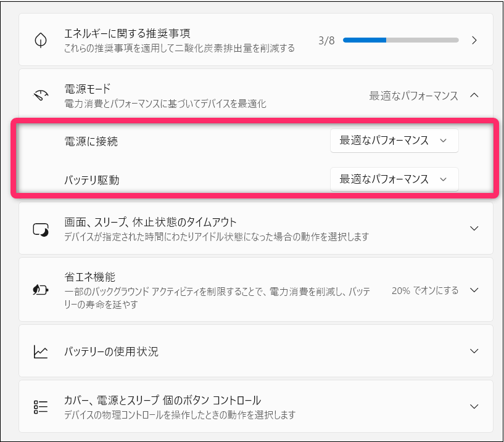
Task: Click the 3/8 recommendations progress bar
Action: [x=400, y=40]
